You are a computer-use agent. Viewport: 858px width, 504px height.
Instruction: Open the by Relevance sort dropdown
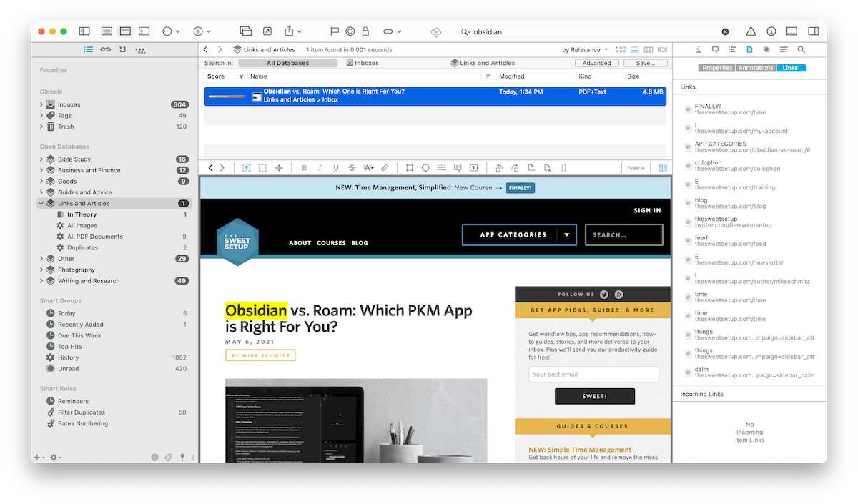585,50
